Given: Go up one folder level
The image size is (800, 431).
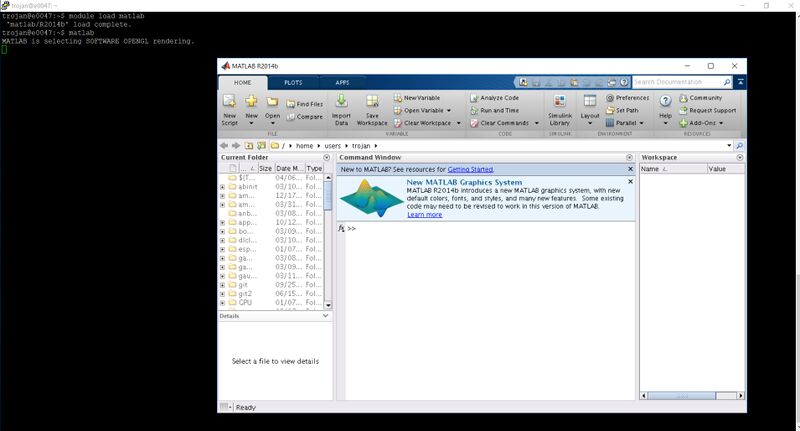Looking at the screenshot, I should click(x=248, y=146).
